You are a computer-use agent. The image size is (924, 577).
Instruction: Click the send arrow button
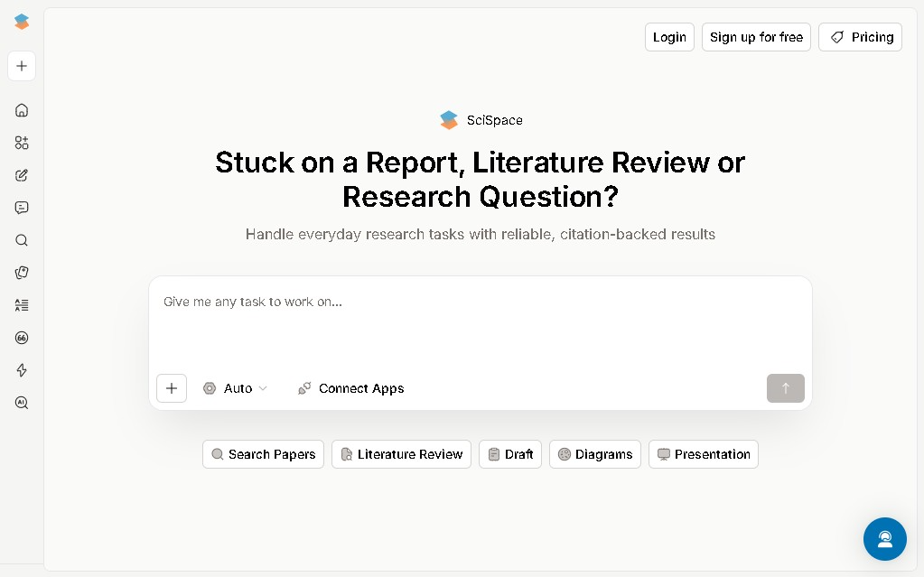(786, 388)
